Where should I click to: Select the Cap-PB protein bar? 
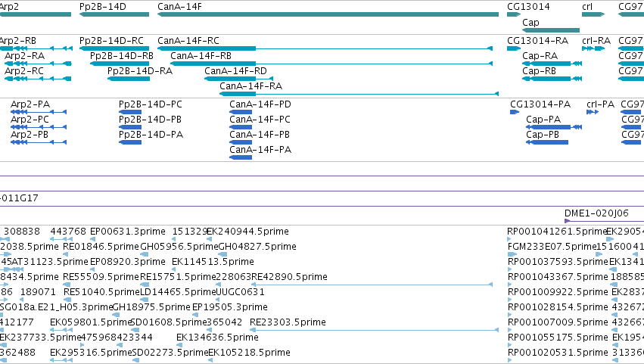[x=547, y=142]
